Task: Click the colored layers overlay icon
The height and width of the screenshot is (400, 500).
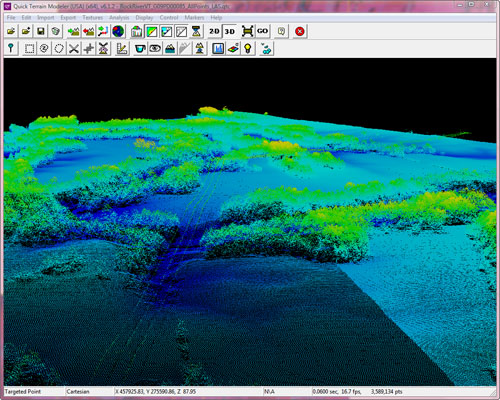Action: point(233,49)
